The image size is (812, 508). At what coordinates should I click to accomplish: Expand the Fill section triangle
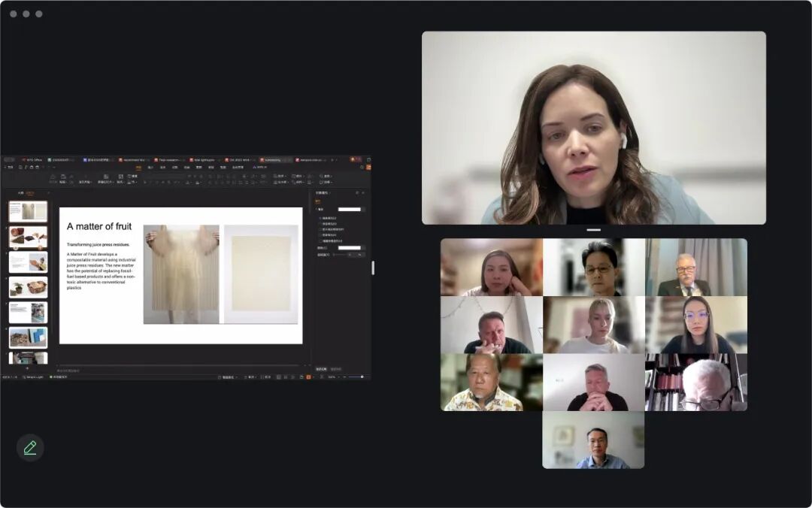point(317,209)
